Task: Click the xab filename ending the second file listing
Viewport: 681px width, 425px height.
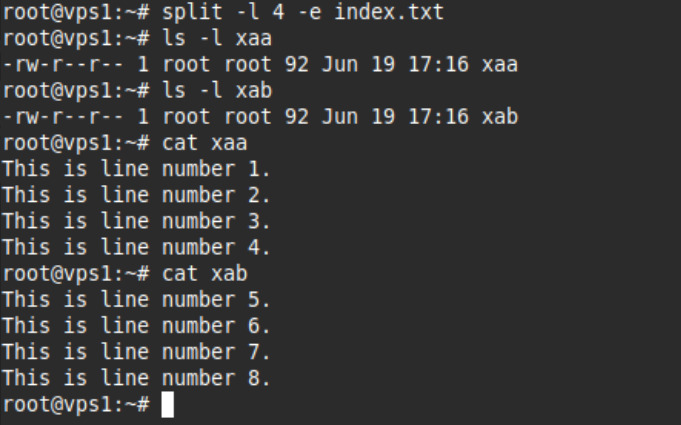Action: 500,117
